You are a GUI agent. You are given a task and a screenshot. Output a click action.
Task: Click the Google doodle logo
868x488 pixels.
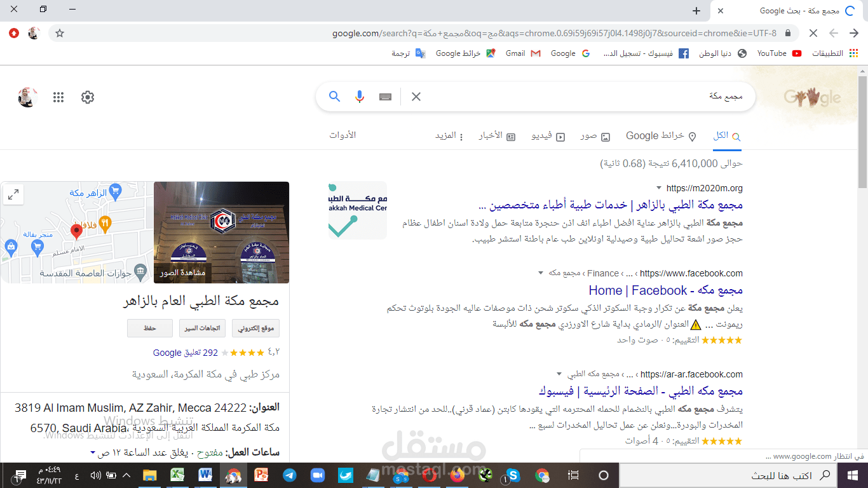point(812,97)
